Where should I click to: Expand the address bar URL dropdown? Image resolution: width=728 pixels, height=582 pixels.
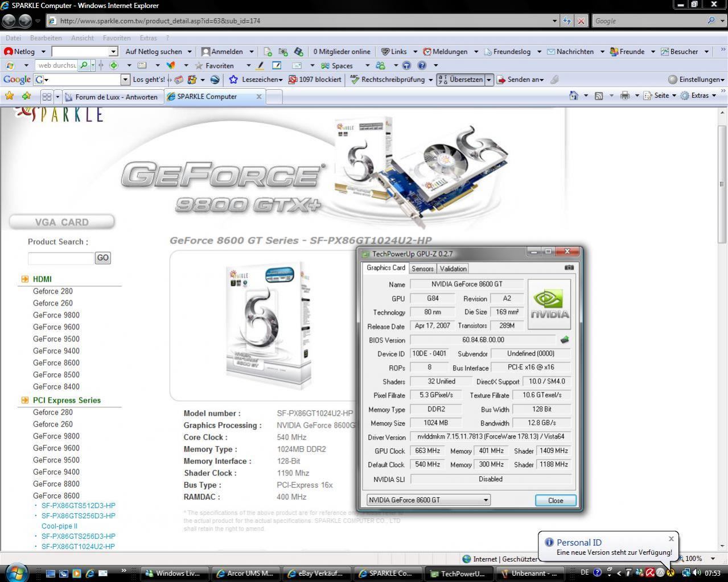[554, 20]
